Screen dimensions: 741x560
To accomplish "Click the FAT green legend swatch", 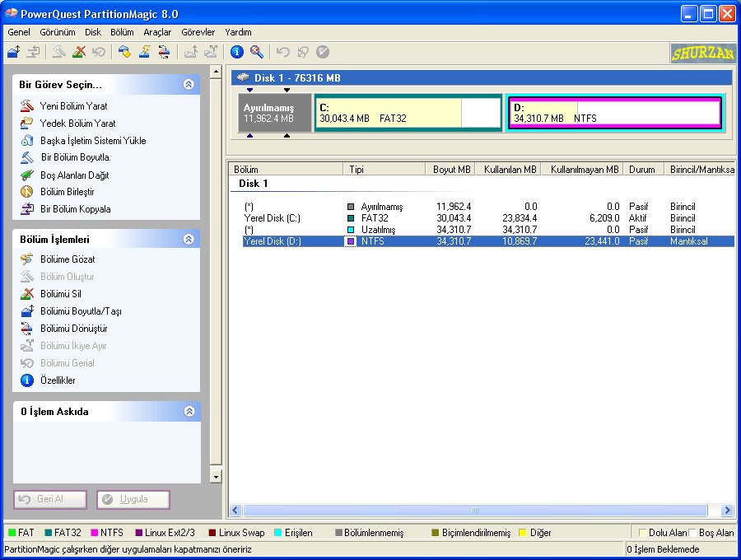I will [x=12, y=533].
